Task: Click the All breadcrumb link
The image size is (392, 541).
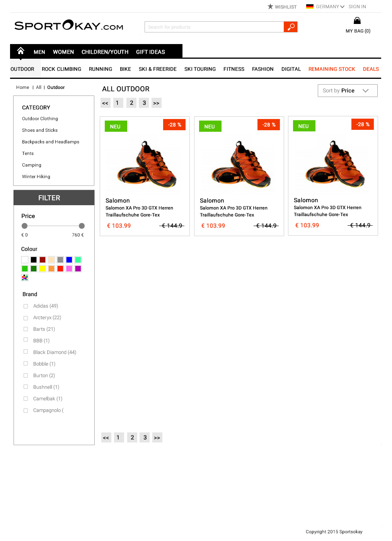Action: point(39,87)
